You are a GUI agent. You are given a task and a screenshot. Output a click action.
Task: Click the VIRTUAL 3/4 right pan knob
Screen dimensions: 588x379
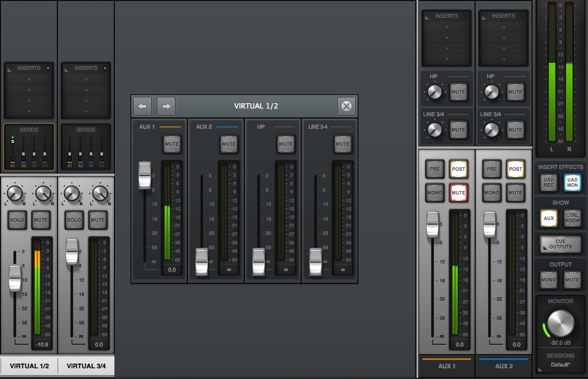point(100,193)
